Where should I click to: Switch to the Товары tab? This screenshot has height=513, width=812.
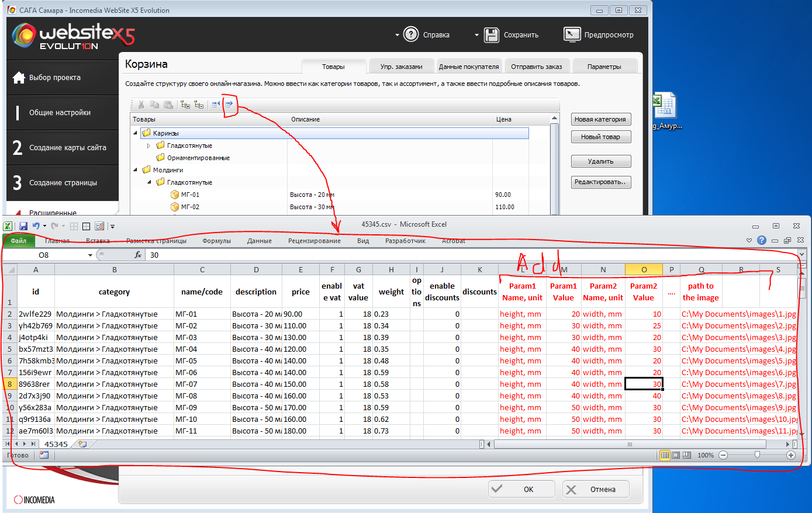tap(333, 66)
